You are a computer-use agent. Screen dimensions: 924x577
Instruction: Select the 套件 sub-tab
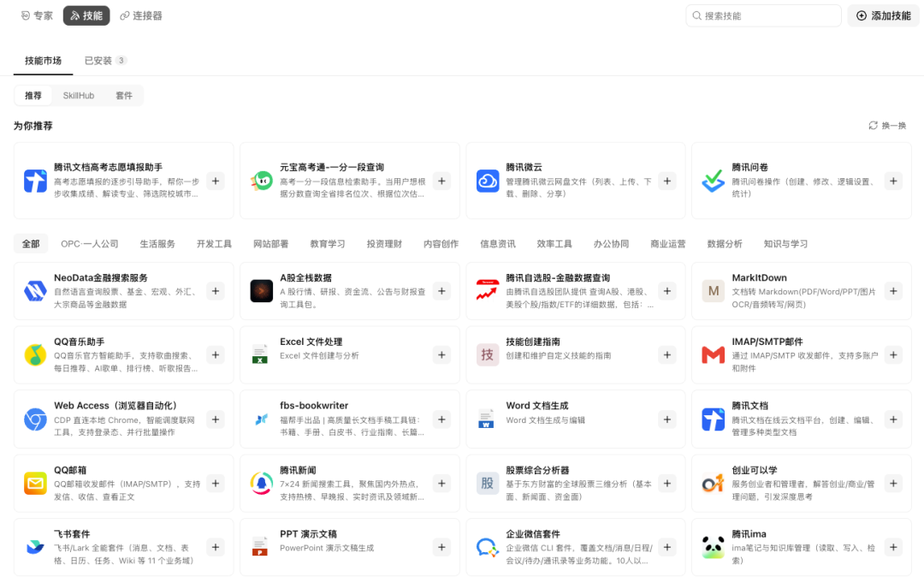tap(124, 96)
